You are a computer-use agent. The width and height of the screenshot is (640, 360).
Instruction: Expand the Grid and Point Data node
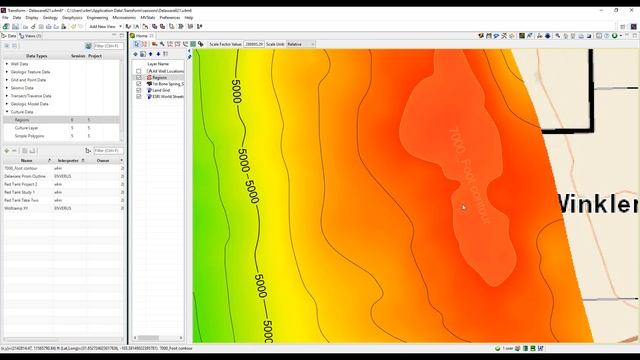[7, 80]
